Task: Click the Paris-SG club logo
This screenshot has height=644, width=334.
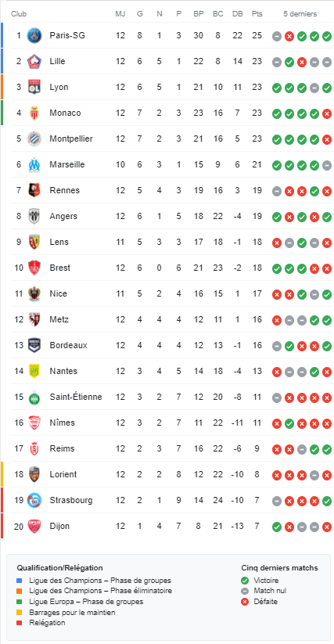Action: tap(34, 36)
